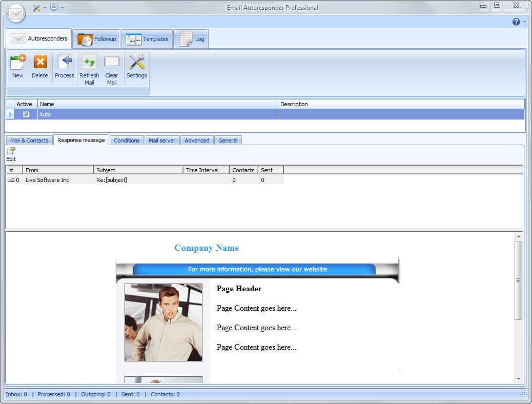
Task: Click the Subject column header
Action: point(138,170)
